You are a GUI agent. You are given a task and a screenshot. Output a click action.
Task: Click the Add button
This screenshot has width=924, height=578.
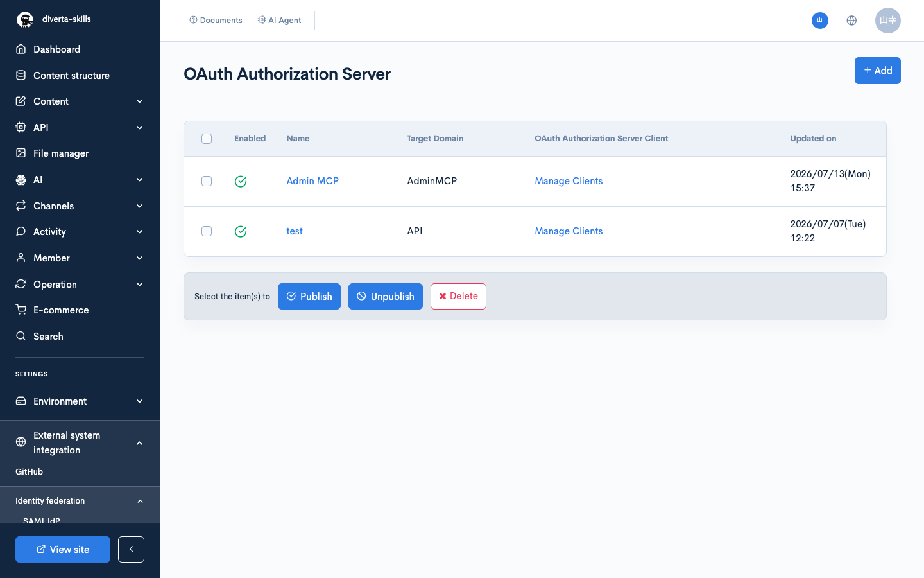(878, 71)
